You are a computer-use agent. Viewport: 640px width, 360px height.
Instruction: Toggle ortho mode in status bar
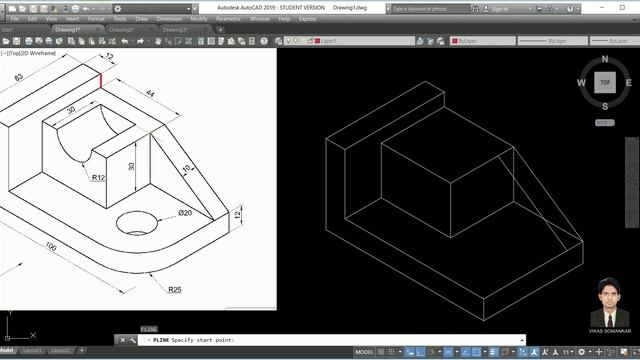421,352
